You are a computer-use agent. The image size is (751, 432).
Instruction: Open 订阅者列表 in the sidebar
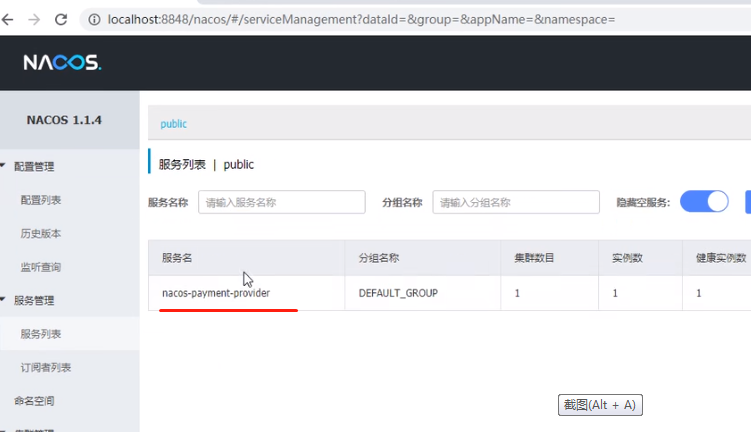(46, 367)
